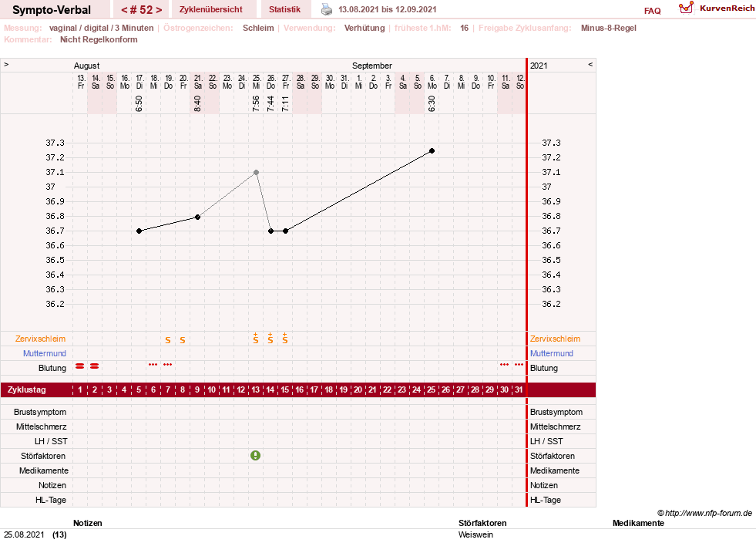Click the left Brustsymptom row label
Image resolution: width=756 pixels, height=553 pixels.
(40, 412)
